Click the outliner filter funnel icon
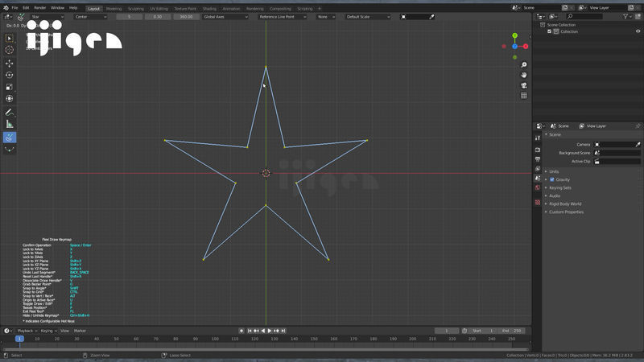 point(625,16)
